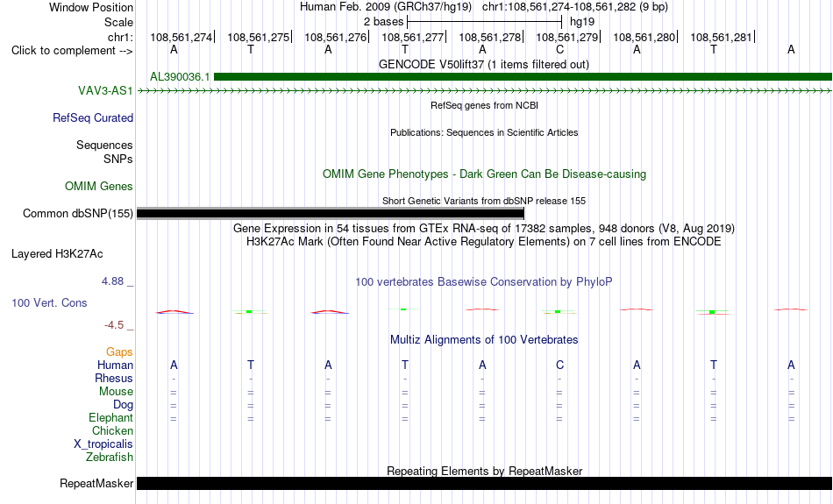
Task: Click the Click to complement --> label
Action: tap(72, 51)
